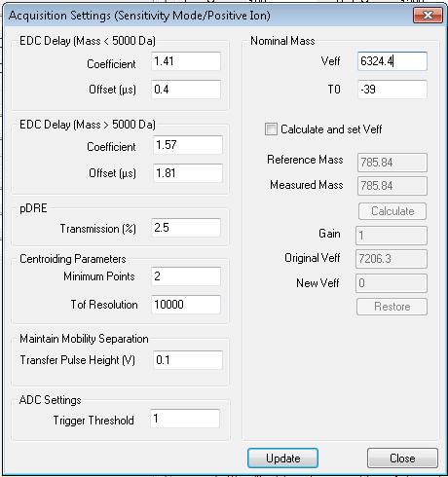This screenshot has width=448, height=477.
Task: Select the New Veff field
Action: (x=392, y=283)
